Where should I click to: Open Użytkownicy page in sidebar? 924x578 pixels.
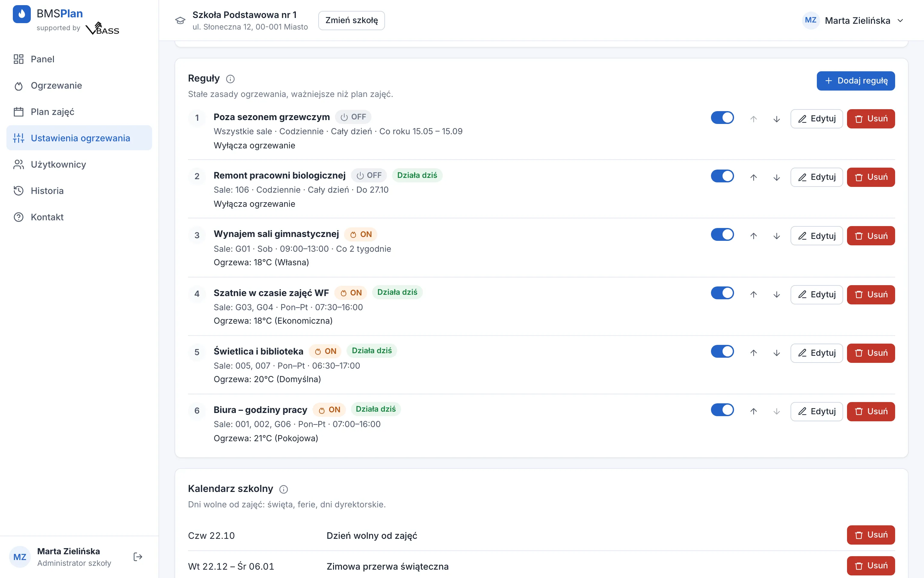pyautogui.click(x=80, y=164)
